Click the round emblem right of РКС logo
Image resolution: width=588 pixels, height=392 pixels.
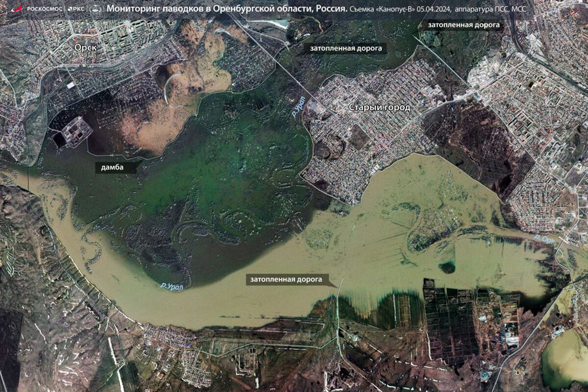coord(97,9)
